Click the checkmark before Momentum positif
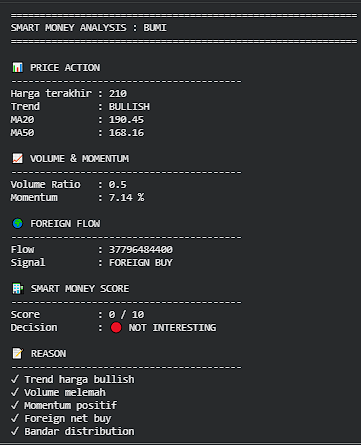361x445 pixels. coord(15,405)
